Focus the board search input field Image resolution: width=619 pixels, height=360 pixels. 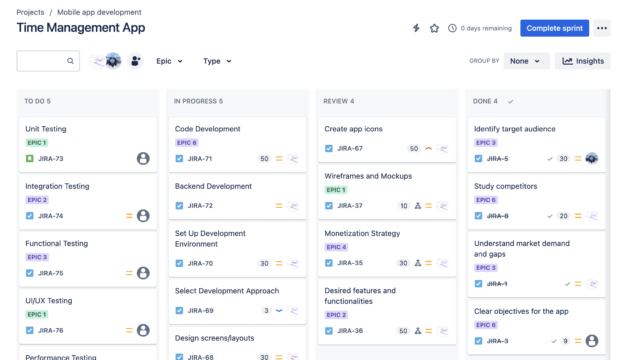(x=48, y=61)
